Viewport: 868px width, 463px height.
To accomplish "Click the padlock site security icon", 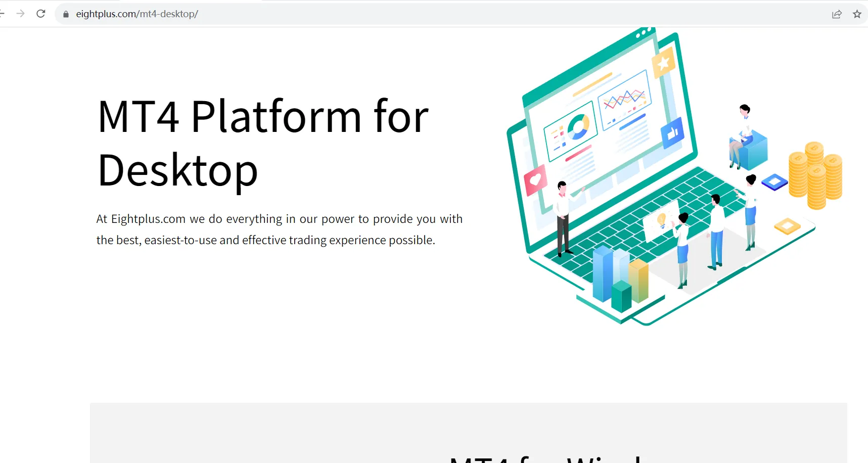I will click(x=66, y=14).
